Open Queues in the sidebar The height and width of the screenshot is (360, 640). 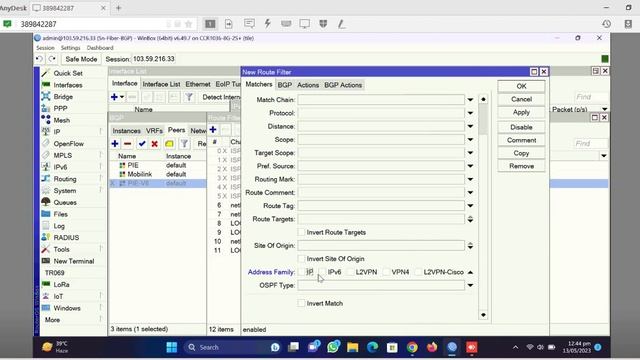[x=65, y=202]
